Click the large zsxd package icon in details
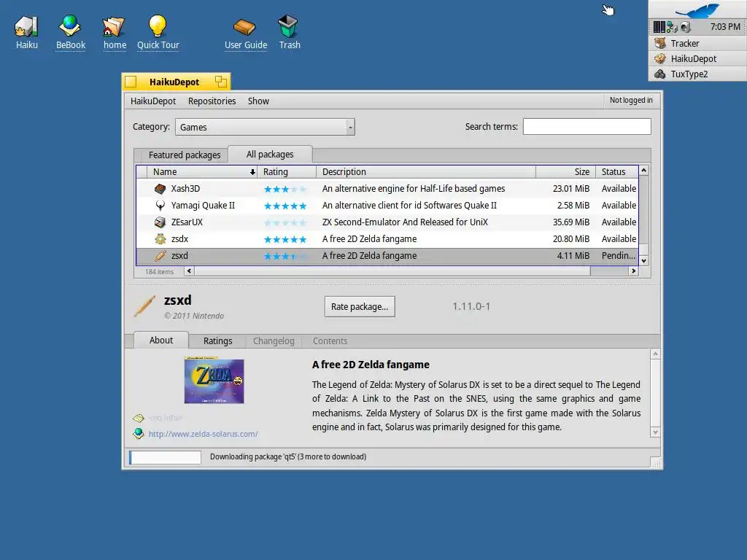Viewport: 747px width, 560px height. tap(144, 306)
